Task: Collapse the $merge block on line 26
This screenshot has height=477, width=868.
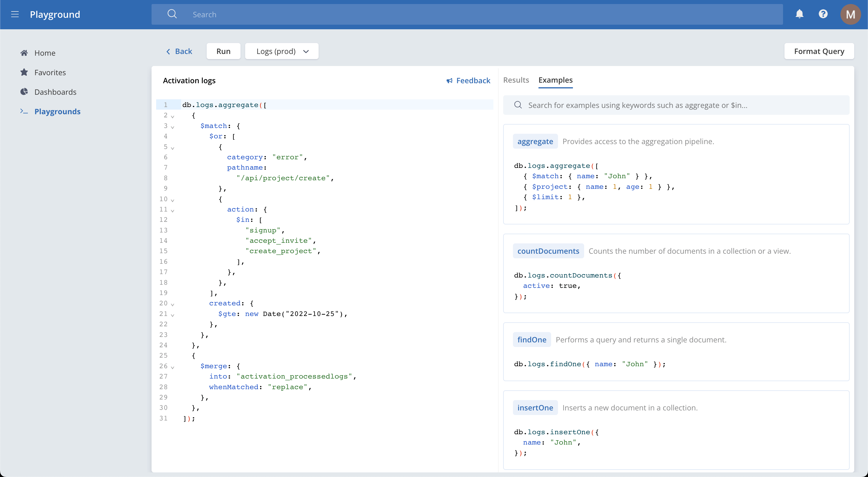Action: tap(173, 367)
